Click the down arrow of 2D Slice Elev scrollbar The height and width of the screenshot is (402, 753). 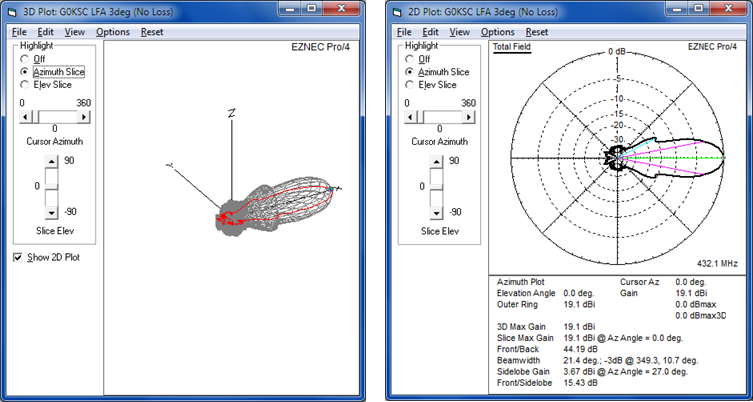[439, 213]
